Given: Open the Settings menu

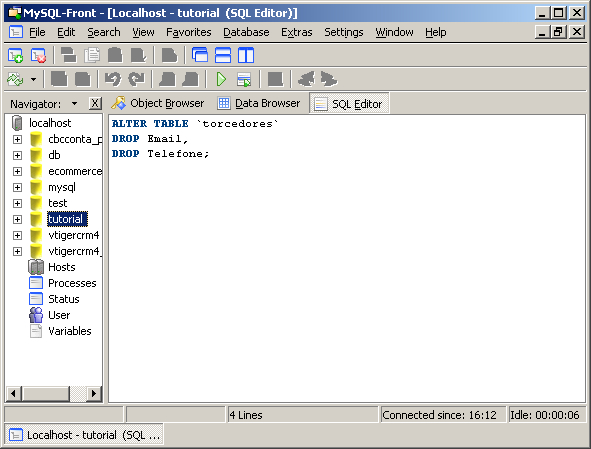Looking at the screenshot, I should coord(344,32).
